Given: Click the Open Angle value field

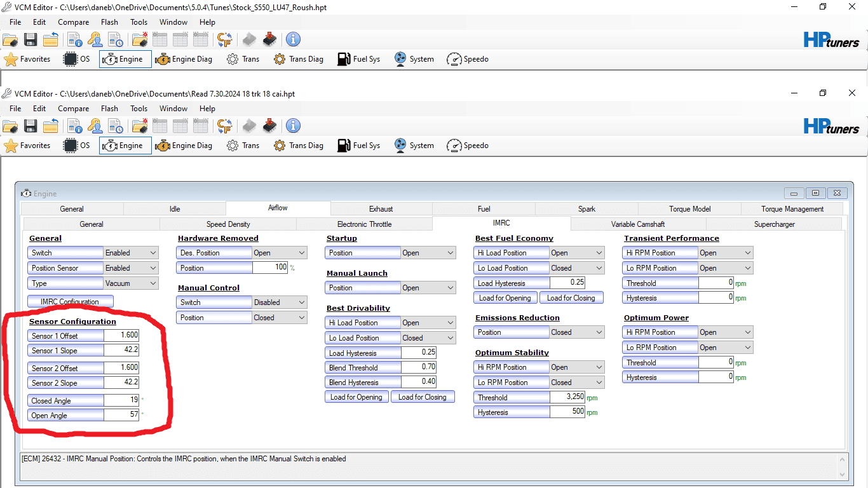Looking at the screenshot, I should [121, 416].
